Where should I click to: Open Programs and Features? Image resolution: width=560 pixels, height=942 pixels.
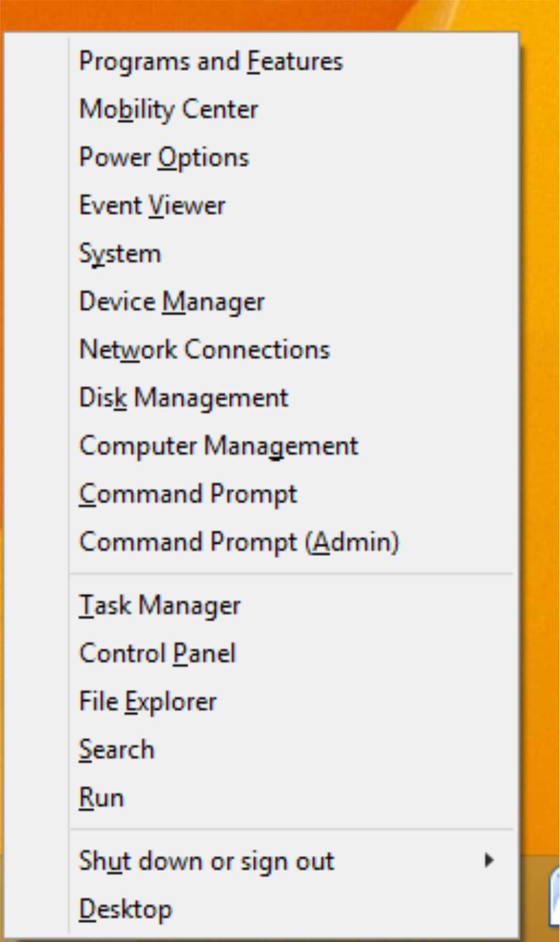coord(211,61)
